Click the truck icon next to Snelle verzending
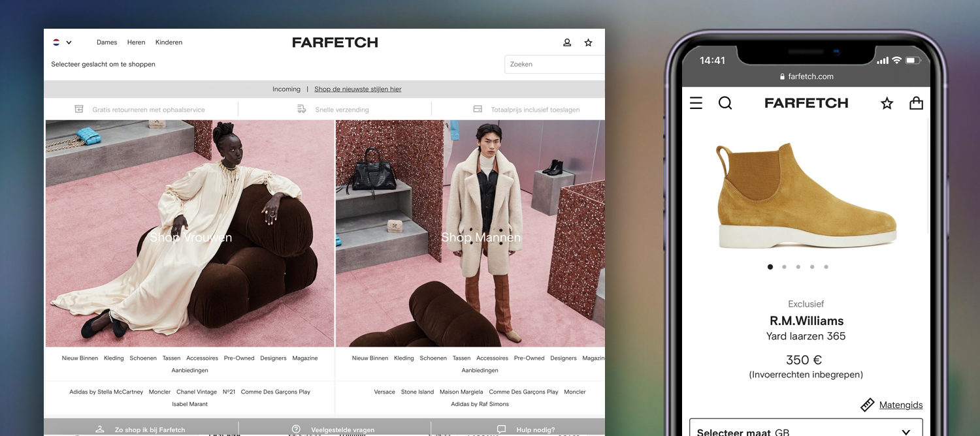This screenshot has width=980, height=436. pyautogui.click(x=302, y=109)
